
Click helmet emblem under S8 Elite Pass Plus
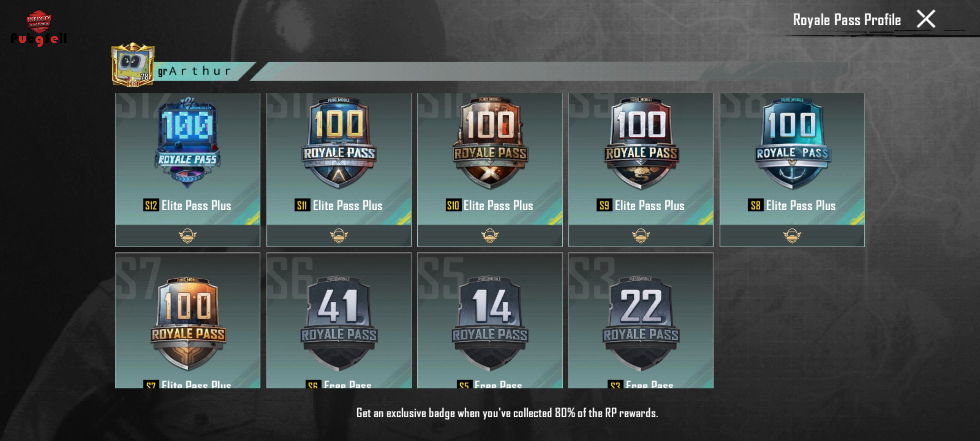point(792,236)
